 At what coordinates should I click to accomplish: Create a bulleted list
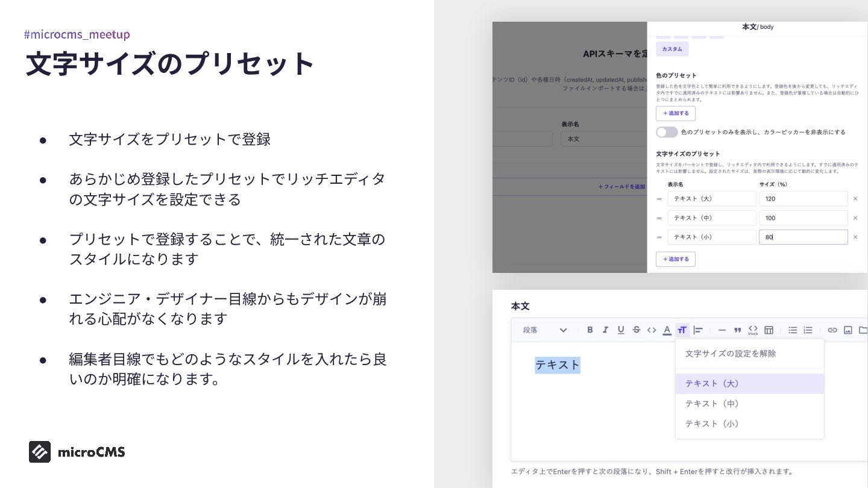tap(793, 330)
